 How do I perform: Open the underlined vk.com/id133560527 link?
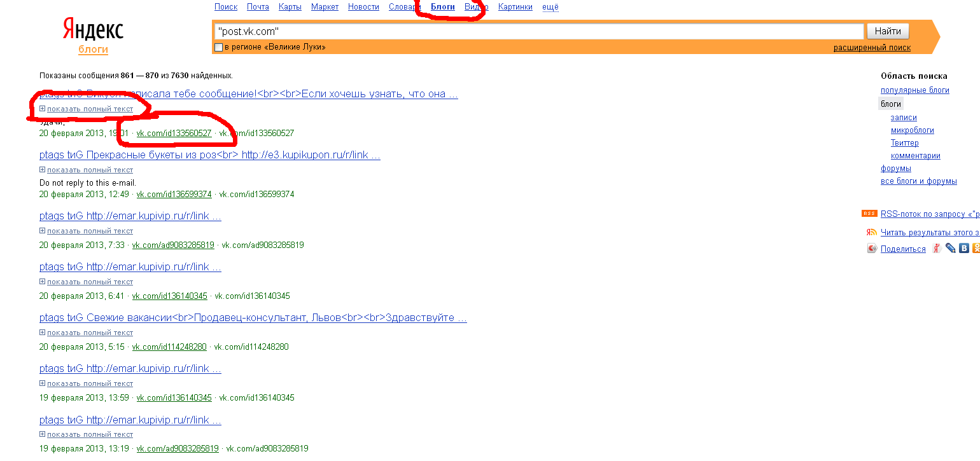(x=174, y=134)
